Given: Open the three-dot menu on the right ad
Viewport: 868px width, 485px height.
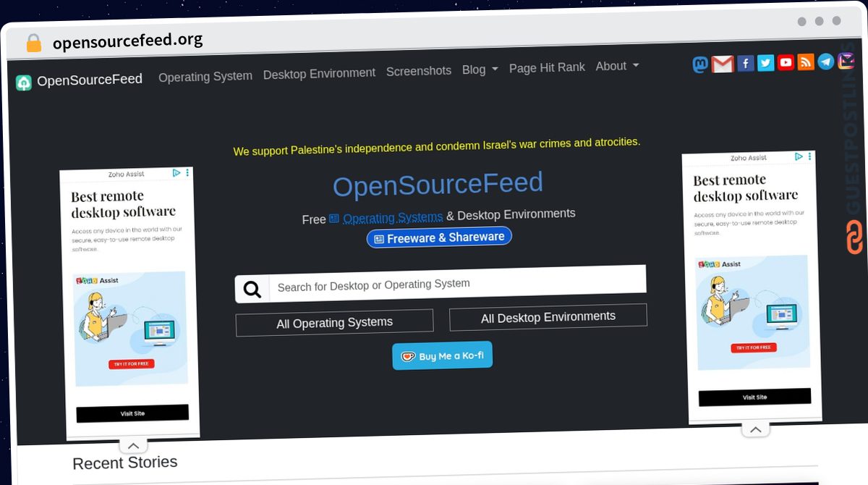Looking at the screenshot, I should (x=809, y=156).
